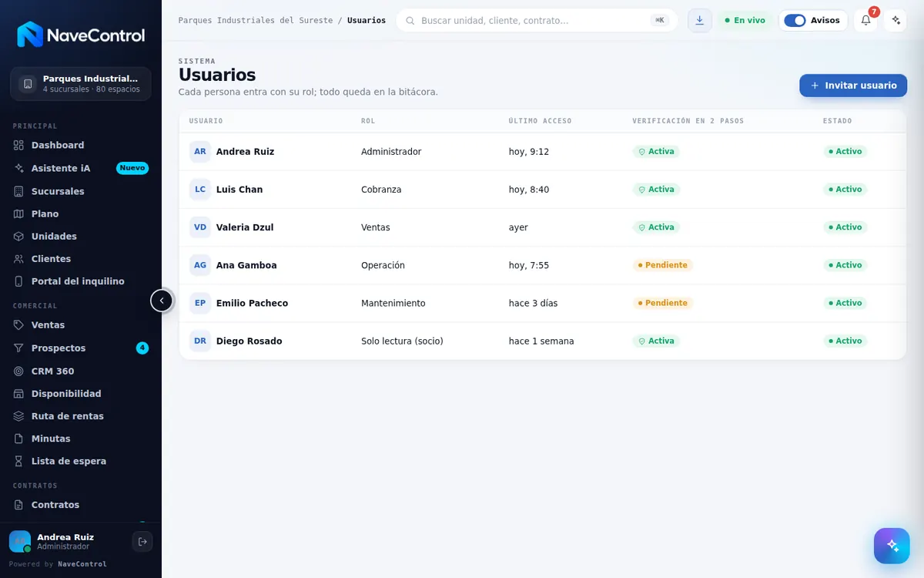Click the Mantenimiento role cell
Screen dimensions: 924x578
click(393, 303)
